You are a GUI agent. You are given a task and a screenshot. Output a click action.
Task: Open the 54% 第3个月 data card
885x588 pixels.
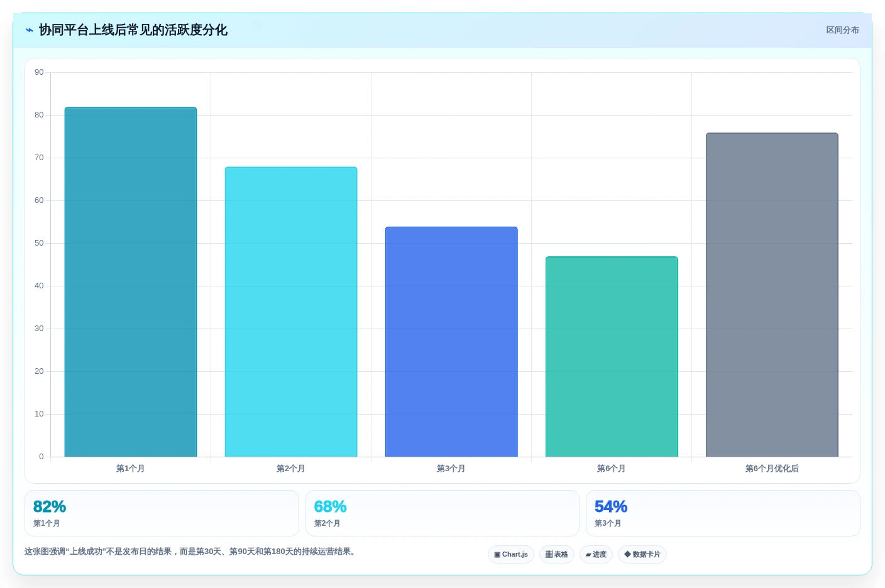tap(723, 513)
